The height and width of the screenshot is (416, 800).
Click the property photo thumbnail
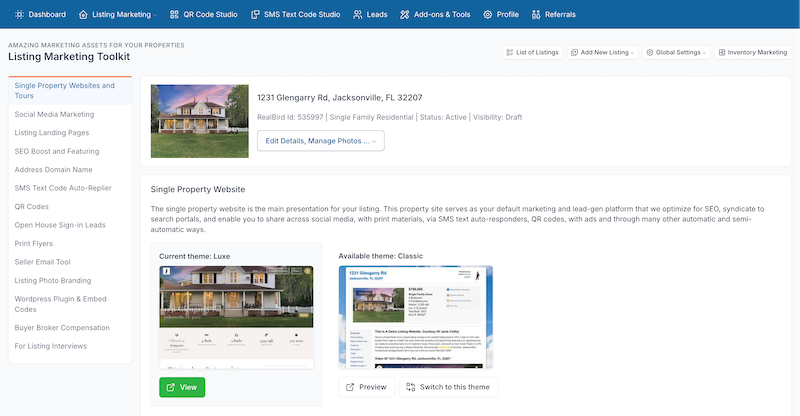pyautogui.click(x=199, y=121)
